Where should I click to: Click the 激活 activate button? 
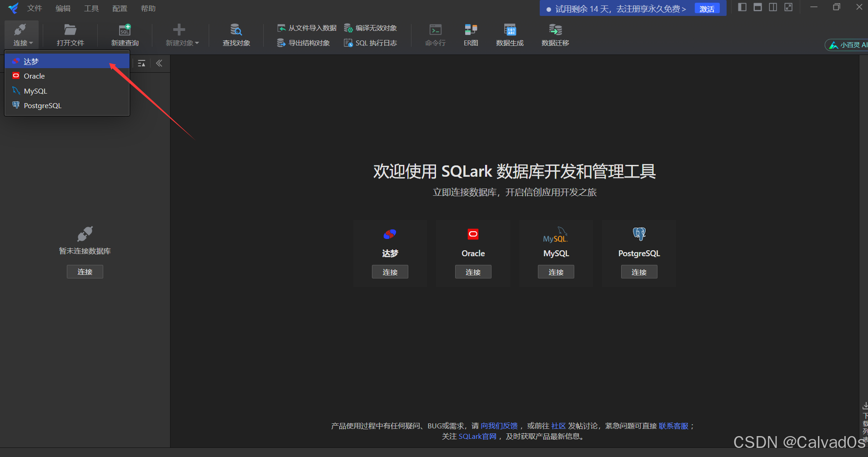[x=707, y=9]
